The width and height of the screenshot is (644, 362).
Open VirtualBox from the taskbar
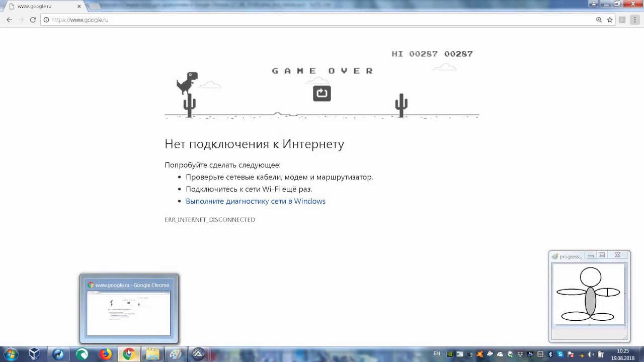tap(34, 354)
